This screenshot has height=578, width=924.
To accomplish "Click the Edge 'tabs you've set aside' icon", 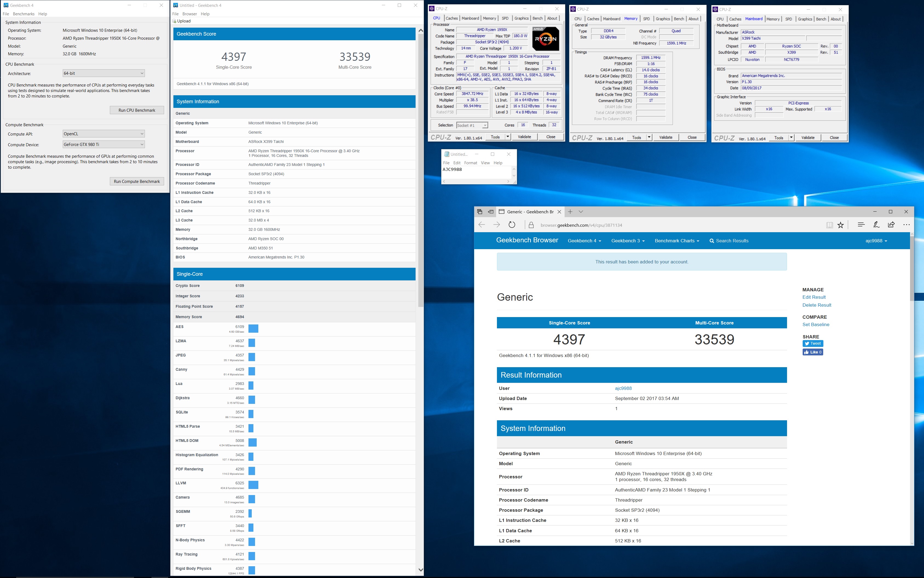I will [480, 211].
